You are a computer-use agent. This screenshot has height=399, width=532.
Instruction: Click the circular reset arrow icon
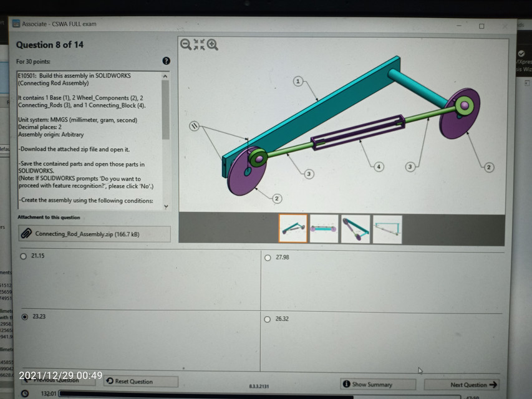click(x=109, y=381)
